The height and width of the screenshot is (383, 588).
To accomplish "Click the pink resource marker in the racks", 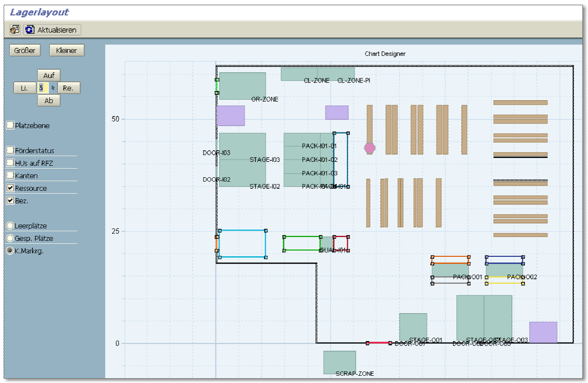I will [369, 148].
